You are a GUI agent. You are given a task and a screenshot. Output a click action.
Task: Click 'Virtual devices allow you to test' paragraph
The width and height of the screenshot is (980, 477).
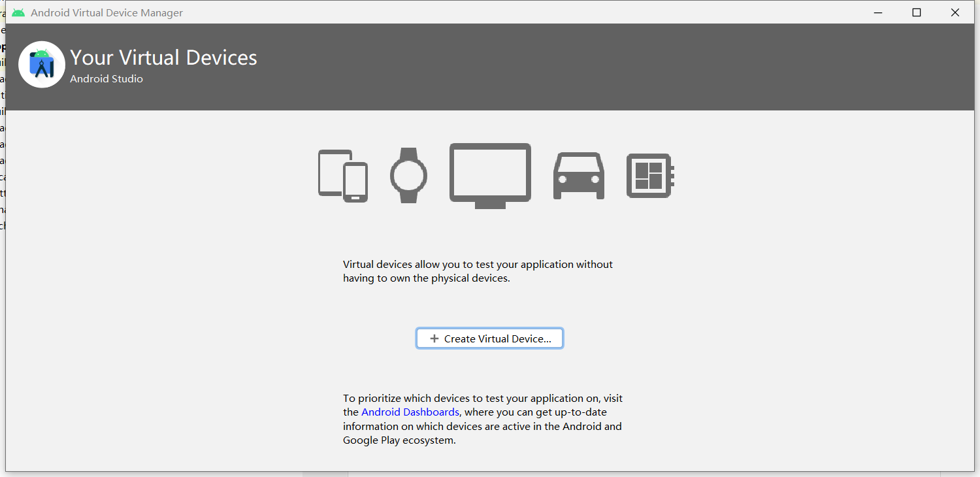[478, 271]
